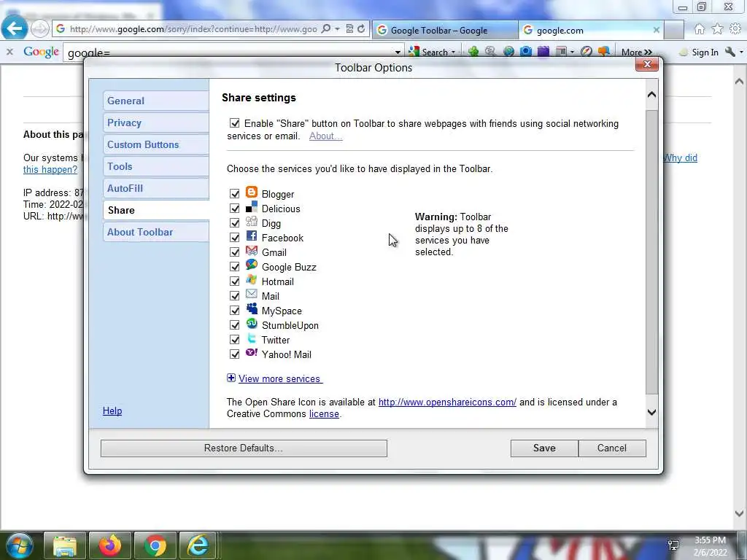
Task: Open the window icon dropdown arrow on toolbar
Action: coord(572,52)
